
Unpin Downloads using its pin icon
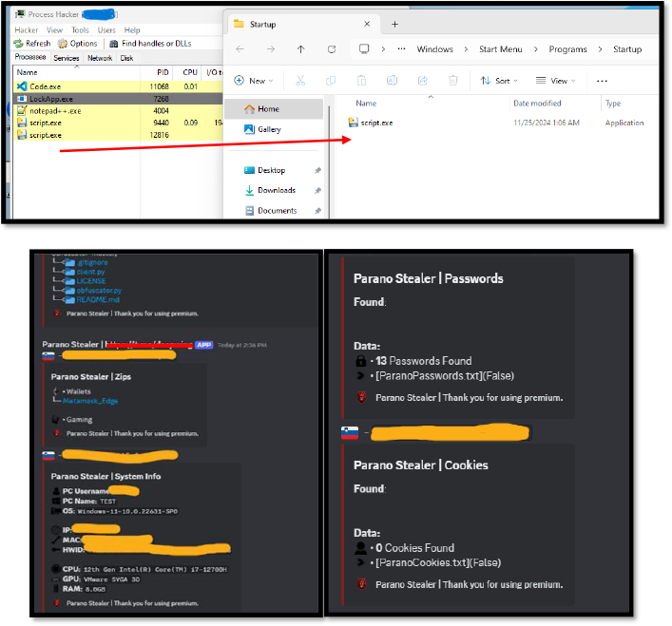coord(317,191)
